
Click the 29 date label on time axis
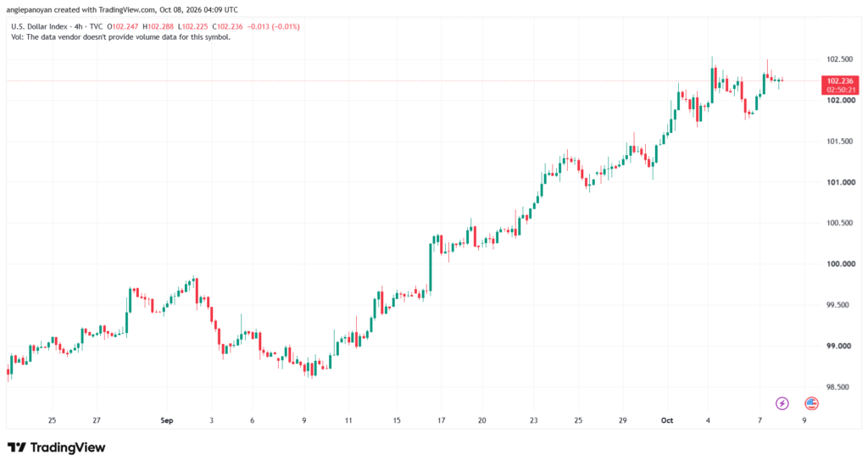(x=623, y=420)
